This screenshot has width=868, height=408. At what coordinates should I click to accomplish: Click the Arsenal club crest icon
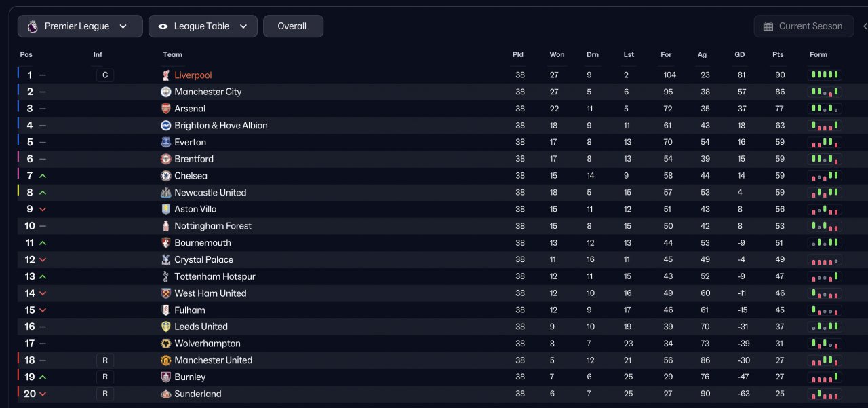pyautogui.click(x=166, y=109)
